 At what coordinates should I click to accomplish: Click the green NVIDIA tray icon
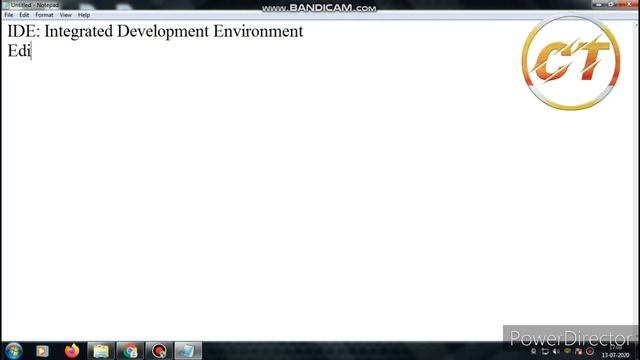click(567, 351)
